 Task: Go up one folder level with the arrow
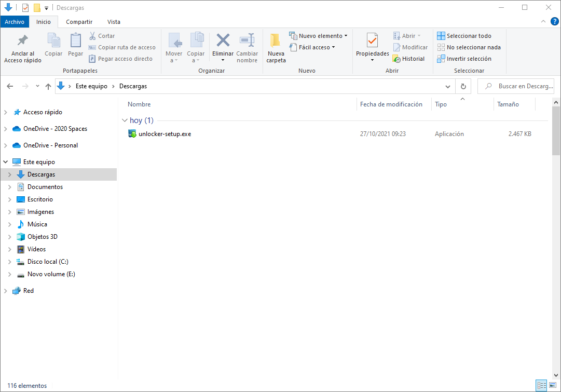48,86
